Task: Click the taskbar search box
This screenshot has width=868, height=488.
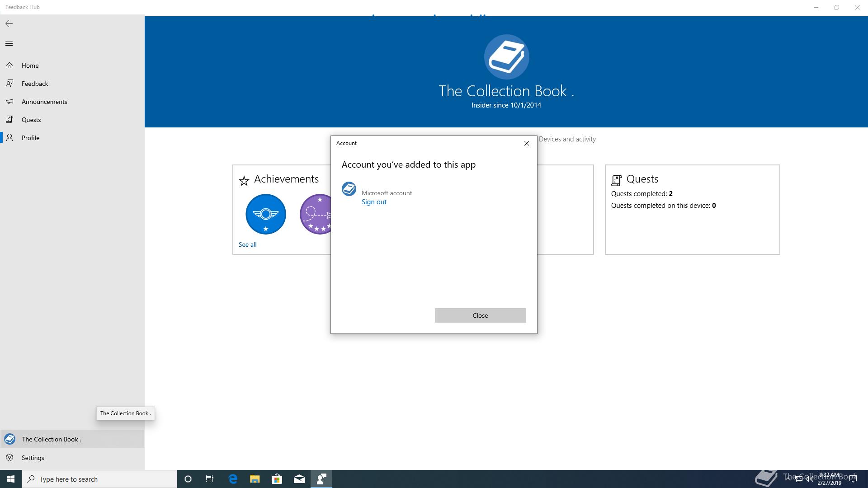Action: pyautogui.click(x=99, y=479)
